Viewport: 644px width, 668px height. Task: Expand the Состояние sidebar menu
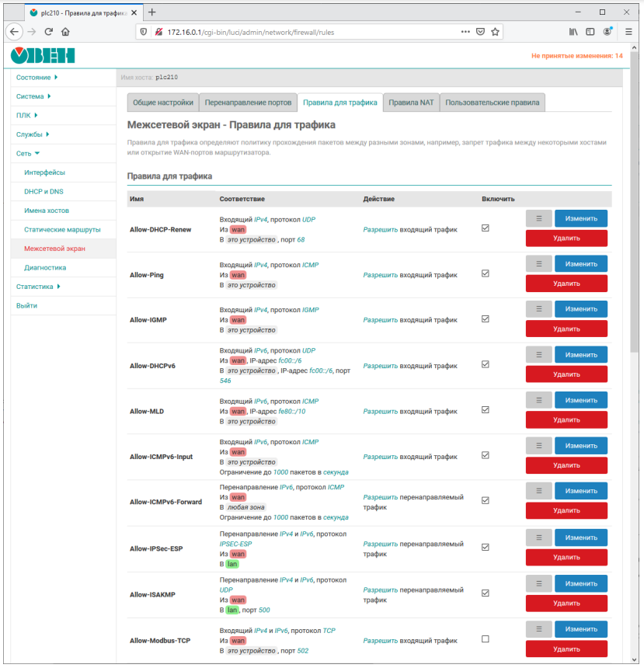(x=37, y=78)
